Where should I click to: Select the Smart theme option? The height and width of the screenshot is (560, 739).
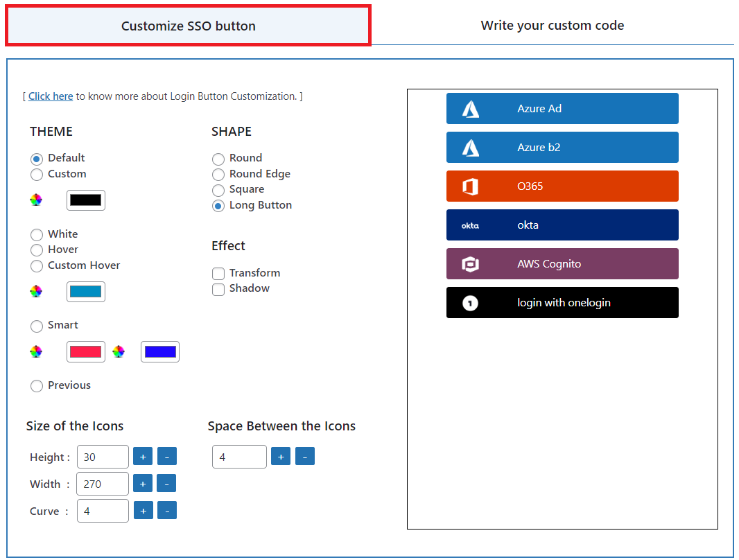pyautogui.click(x=36, y=326)
